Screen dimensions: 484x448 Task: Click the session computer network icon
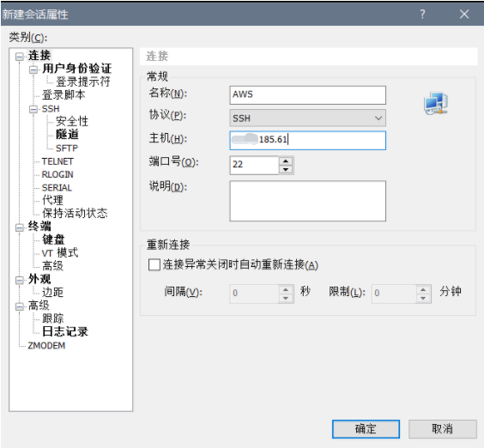click(436, 103)
